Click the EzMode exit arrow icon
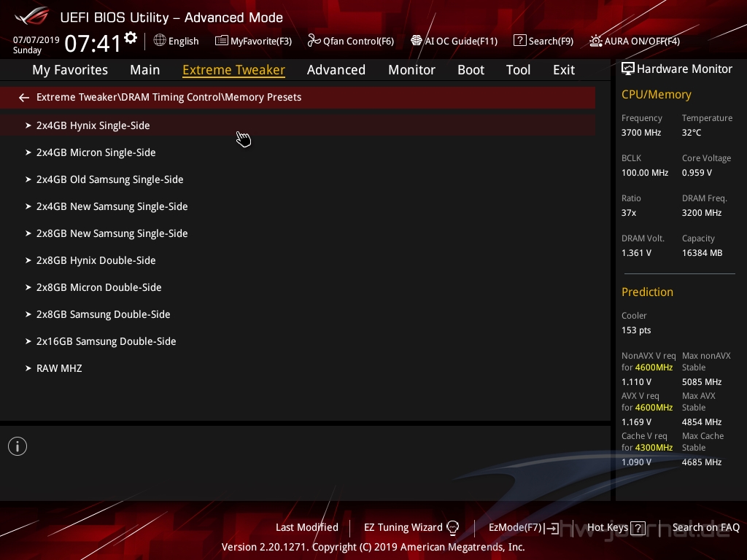The height and width of the screenshot is (560, 747). [x=551, y=528]
